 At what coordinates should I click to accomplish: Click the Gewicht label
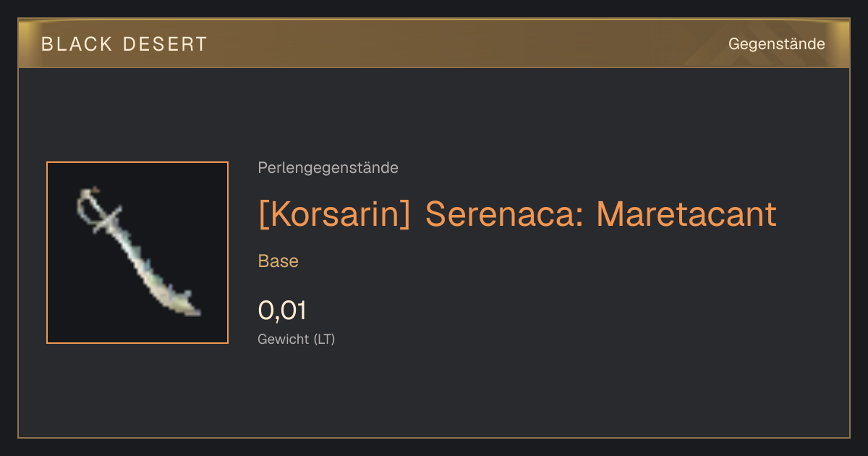tap(284, 339)
